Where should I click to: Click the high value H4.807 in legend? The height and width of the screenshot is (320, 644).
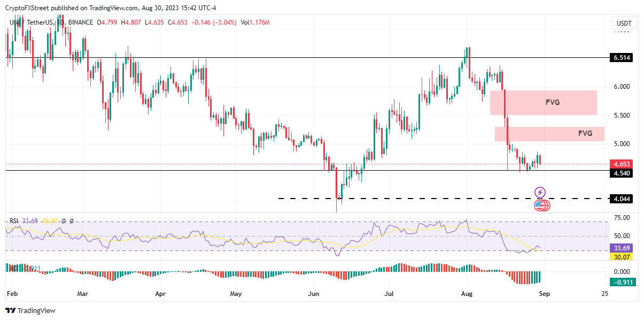131,22
